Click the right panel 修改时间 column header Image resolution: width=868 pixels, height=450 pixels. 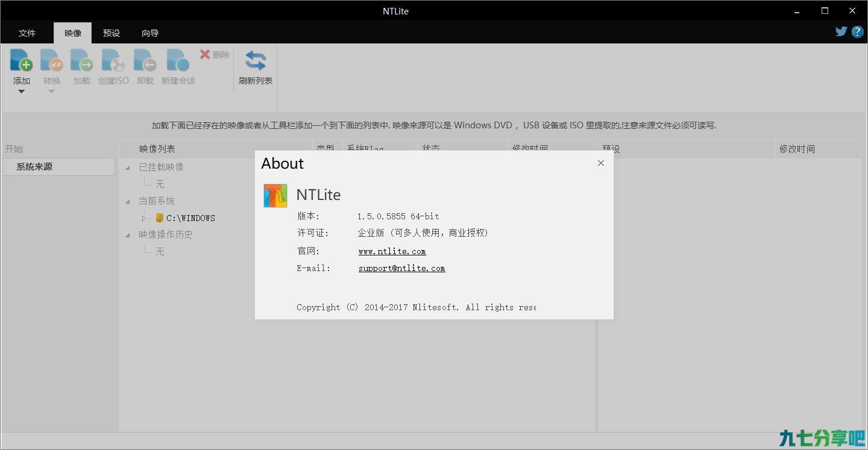tap(819, 149)
